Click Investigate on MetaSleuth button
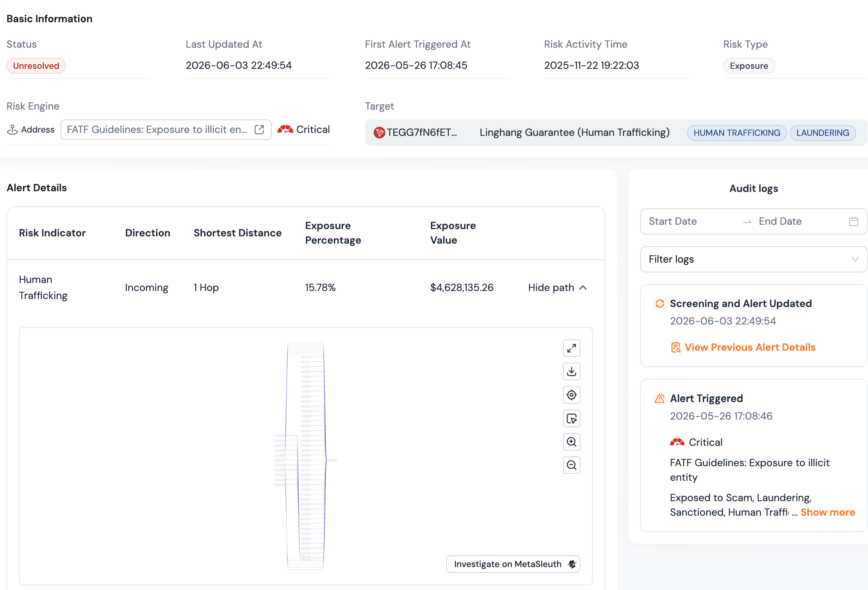The width and height of the screenshot is (868, 590). click(x=513, y=564)
